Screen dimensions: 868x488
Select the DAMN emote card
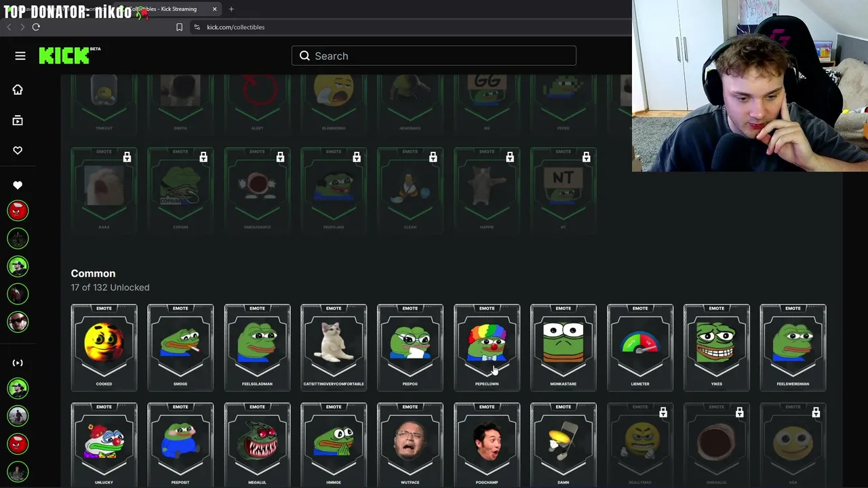pyautogui.click(x=564, y=445)
